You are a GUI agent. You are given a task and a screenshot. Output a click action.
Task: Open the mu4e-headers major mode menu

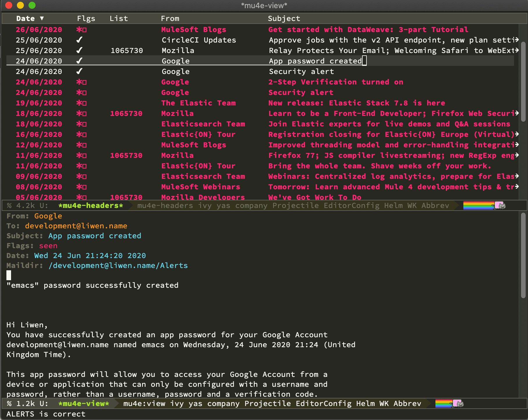[x=165, y=206]
